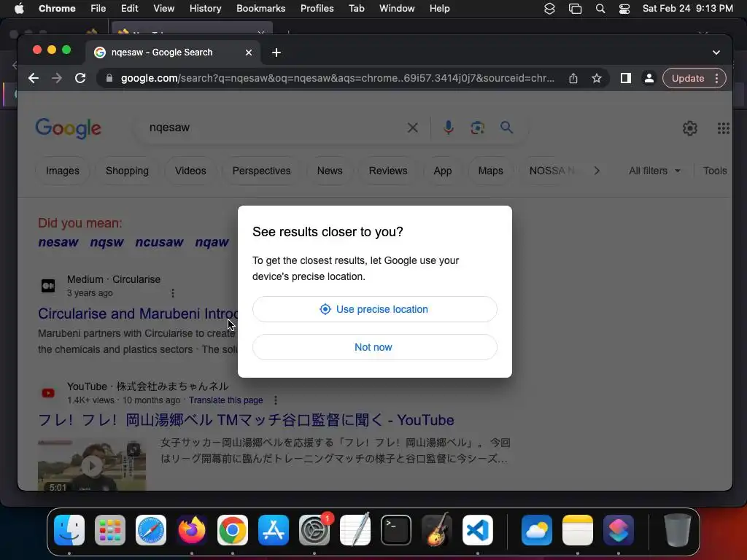Screen dimensions: 747x560
Task: Open the View menu in menu bar
Action: click(x=164, y=9)
